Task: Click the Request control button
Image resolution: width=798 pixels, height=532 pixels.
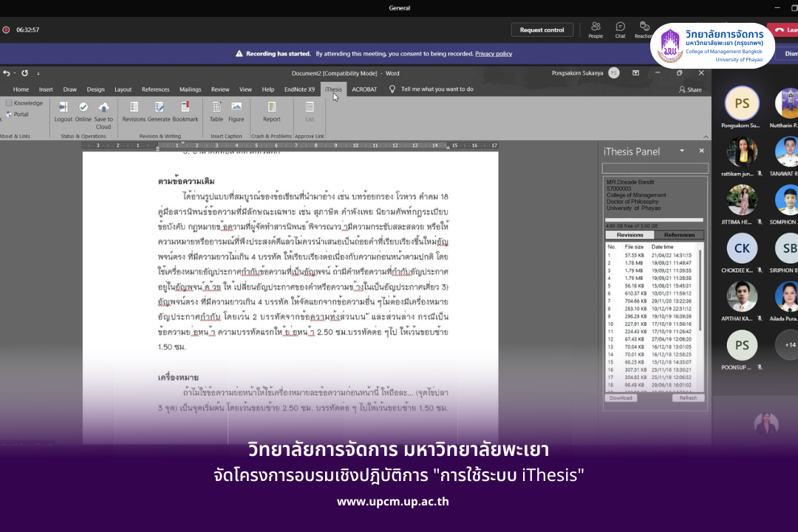Action: point(542,30)
